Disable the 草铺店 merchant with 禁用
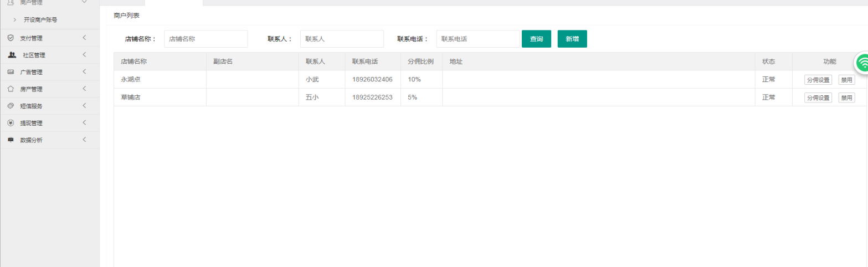This screenshot has height=267, width=868. [846, 98]
